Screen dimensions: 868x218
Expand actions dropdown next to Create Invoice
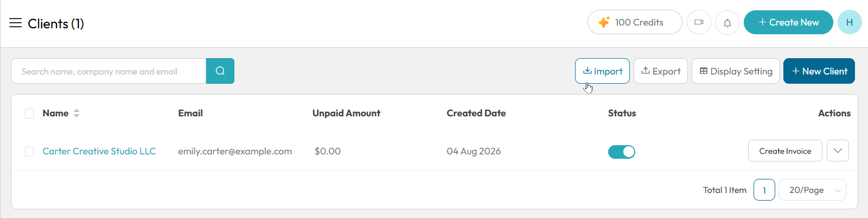tap(838, 151)
